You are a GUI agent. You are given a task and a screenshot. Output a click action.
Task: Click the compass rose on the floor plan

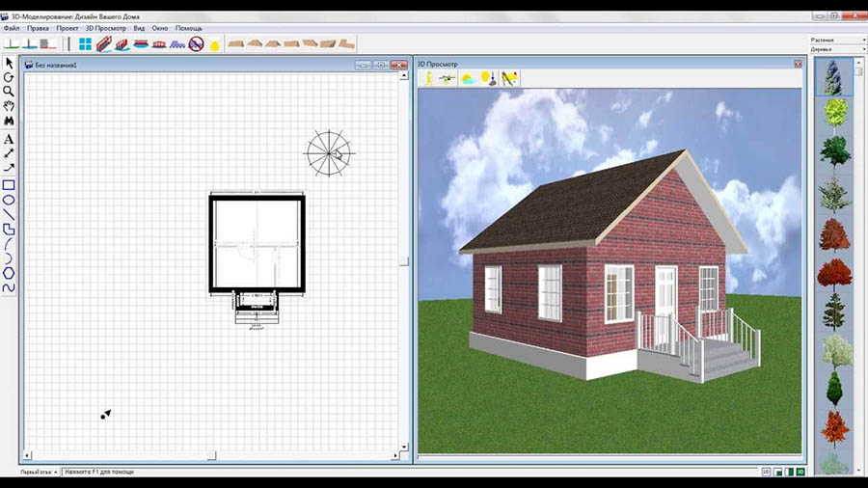click(x=329, y=151)
